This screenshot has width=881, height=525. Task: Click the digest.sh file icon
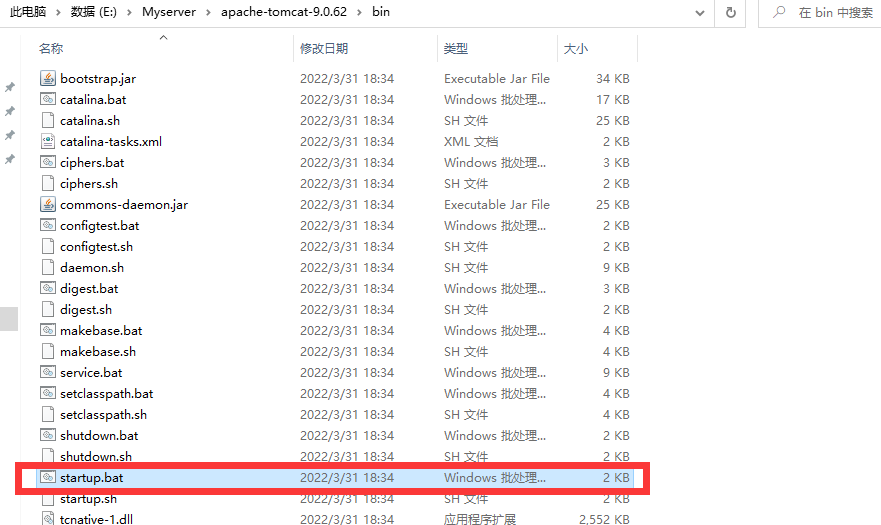pos(48,309)
